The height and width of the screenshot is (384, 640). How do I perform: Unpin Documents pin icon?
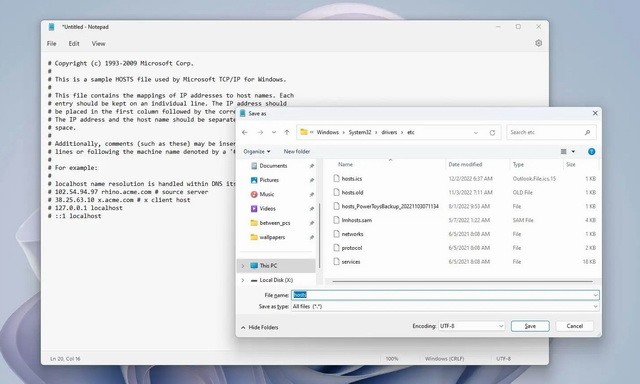point(312,166)
